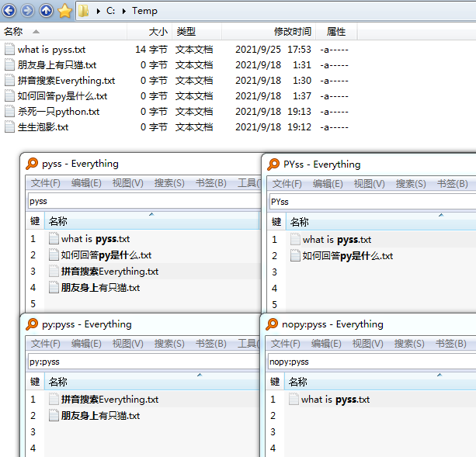Open 视图(V) menu in pyss window
Image resolution: width=476 pixels, height=457 pixels.
127,183
